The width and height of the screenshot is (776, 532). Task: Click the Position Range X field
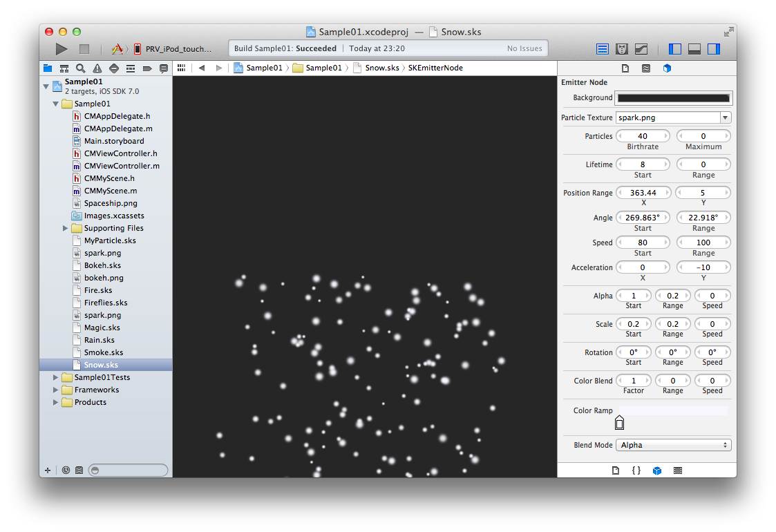[643, 193]
